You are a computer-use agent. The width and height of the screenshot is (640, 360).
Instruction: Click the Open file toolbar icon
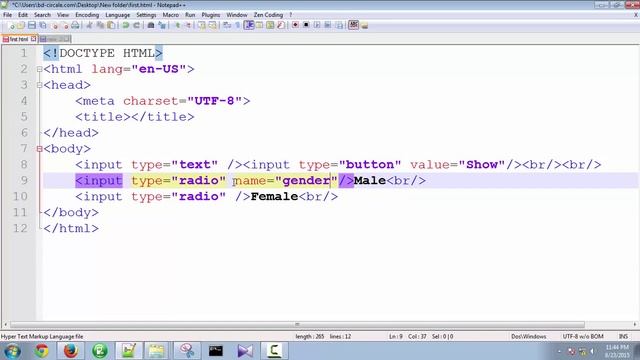[x=20, y=25]
